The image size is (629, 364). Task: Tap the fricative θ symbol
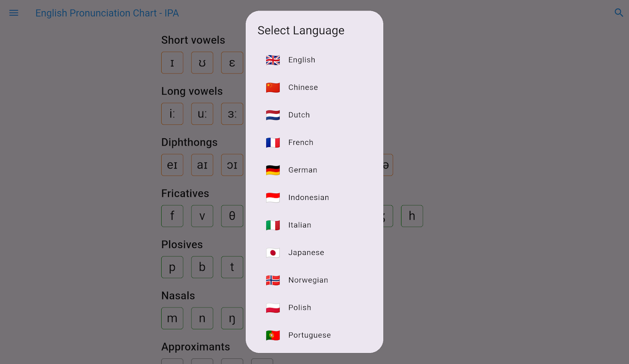click(x=232, y=216)
